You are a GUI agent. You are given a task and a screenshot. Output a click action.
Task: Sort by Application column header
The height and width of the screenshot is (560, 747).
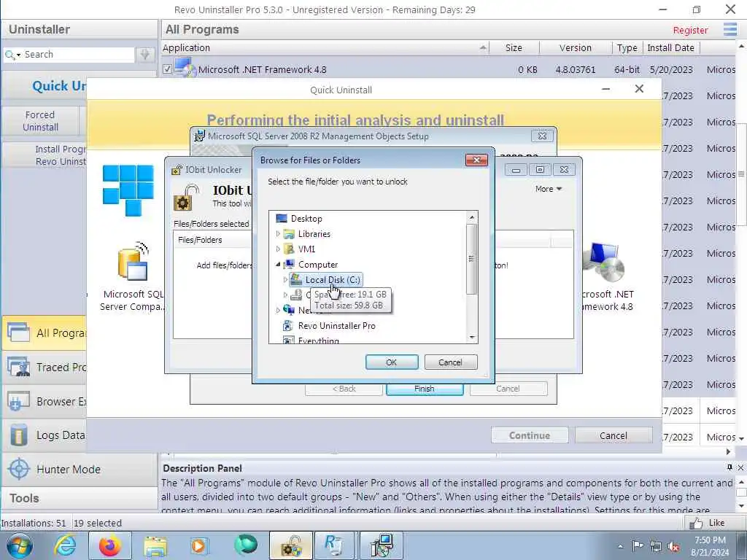click(x=325, y=47)
